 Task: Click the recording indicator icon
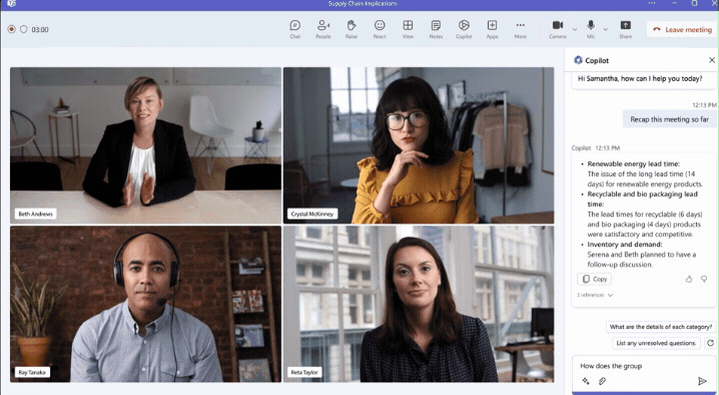click(11, 29)
